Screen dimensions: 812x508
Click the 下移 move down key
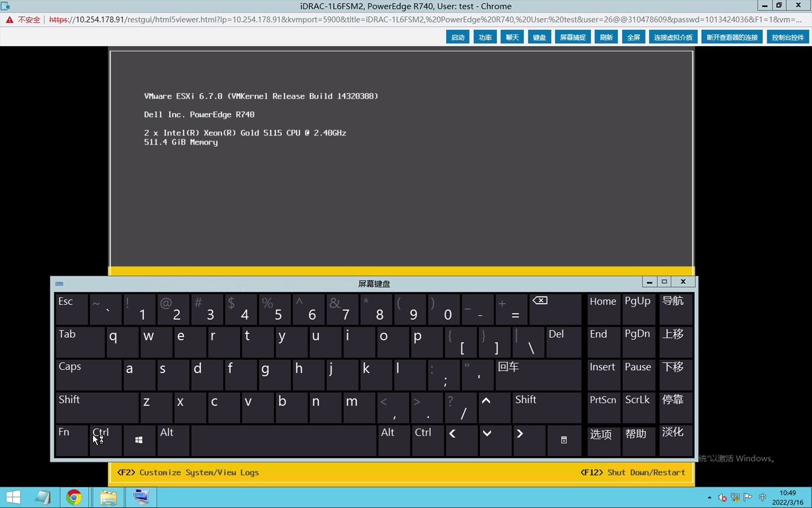coord(675,375)
